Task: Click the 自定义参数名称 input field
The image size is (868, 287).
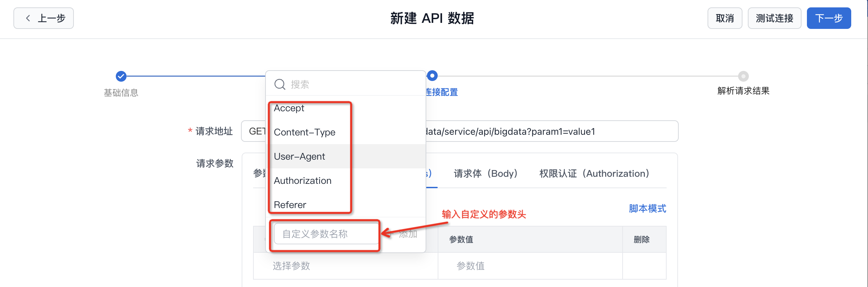Action: 326,234
